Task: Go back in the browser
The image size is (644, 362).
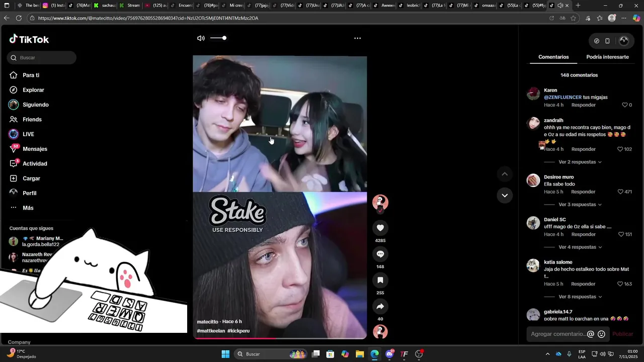Action: [x=7, y=18]
